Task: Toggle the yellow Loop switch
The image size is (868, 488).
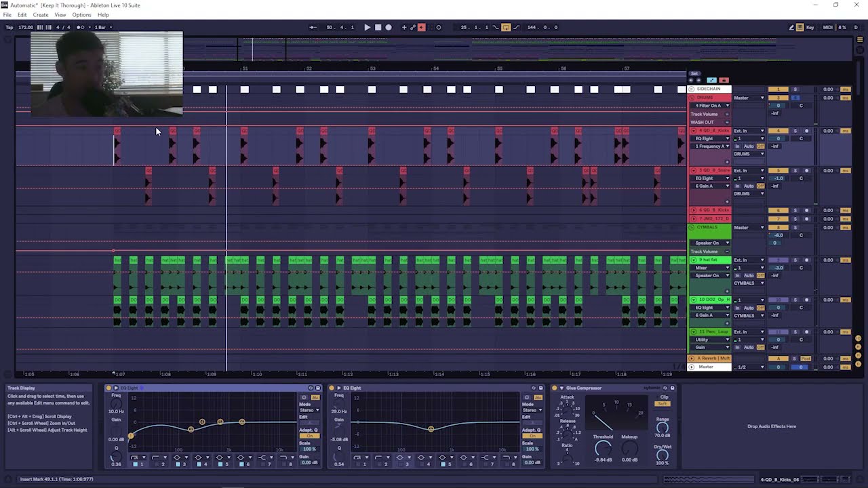Action: coord(506,27)
